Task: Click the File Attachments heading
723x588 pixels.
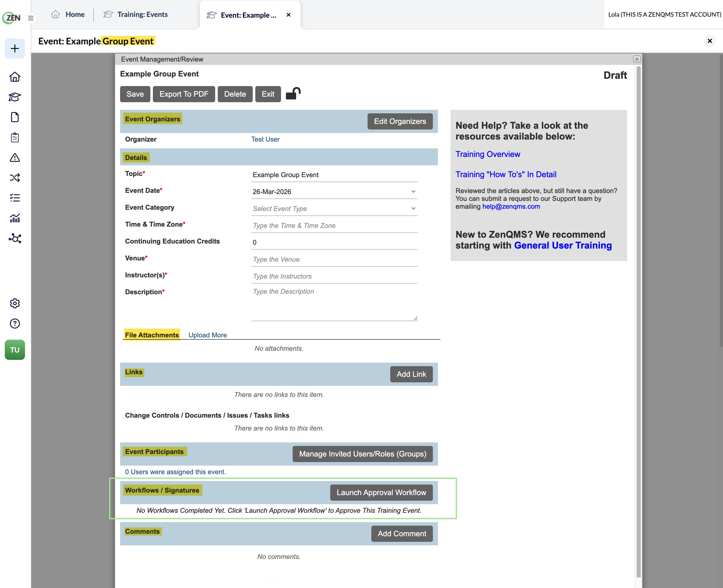Action: coord(152,335)
